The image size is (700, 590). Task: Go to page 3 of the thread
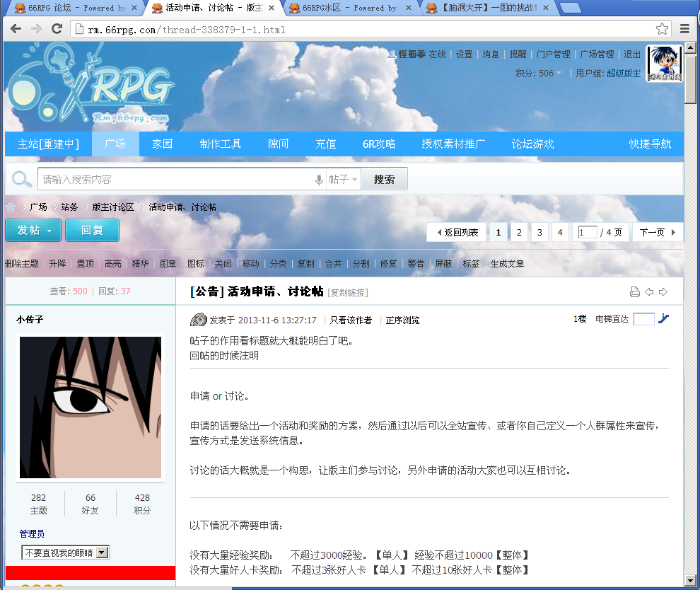539,232
